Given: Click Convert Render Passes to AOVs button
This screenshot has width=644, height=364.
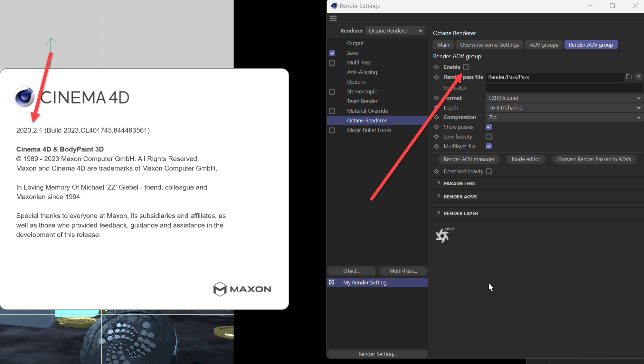Looking at the screenshot, I should tap(594, 159).
